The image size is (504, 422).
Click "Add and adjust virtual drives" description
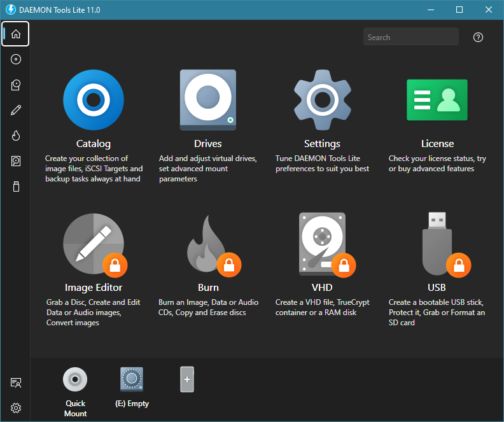pyautogui.click(x=208, y=158)
